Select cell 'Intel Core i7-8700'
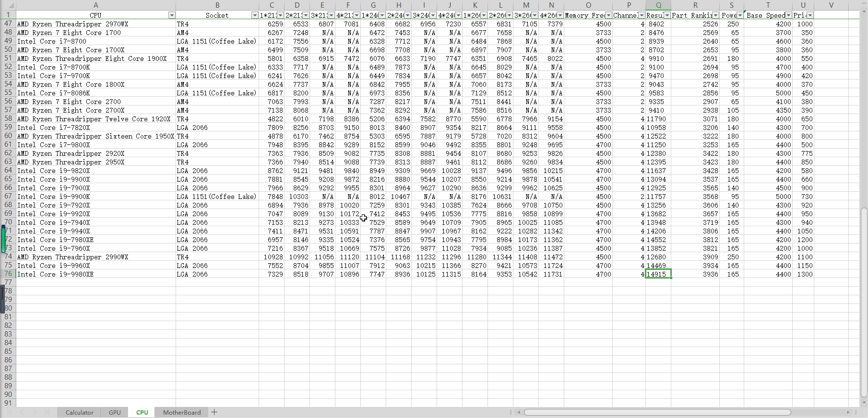Viewport: 868px width, 418px height. (96, 41)
